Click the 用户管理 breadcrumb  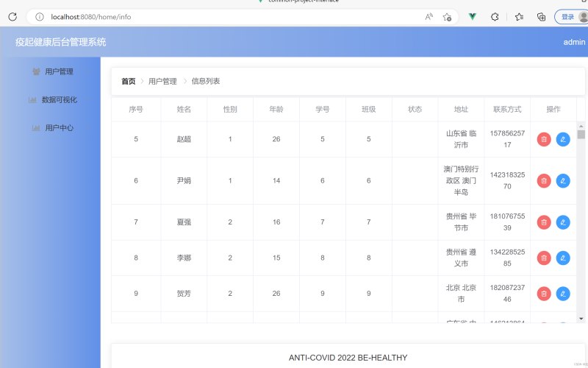click(162, 81)
